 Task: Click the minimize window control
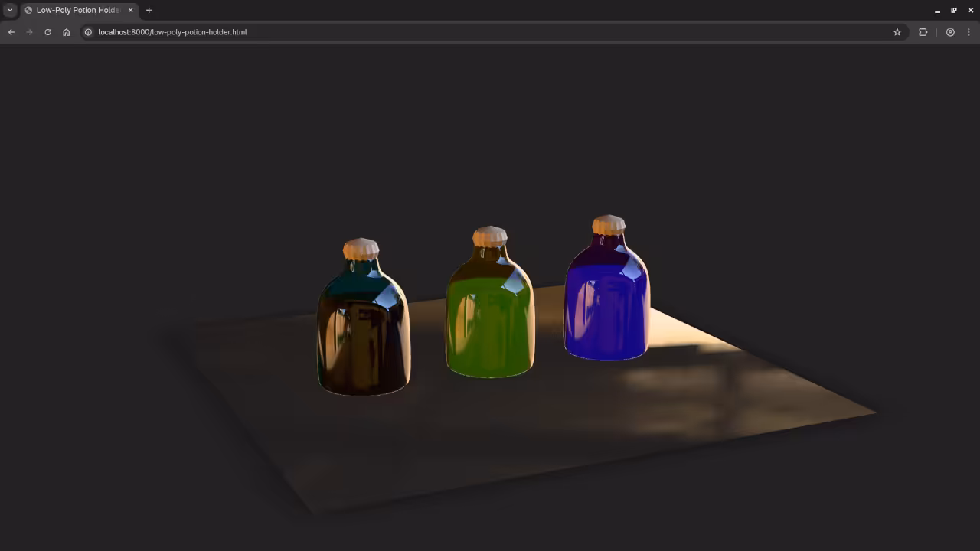click(937, 10)
